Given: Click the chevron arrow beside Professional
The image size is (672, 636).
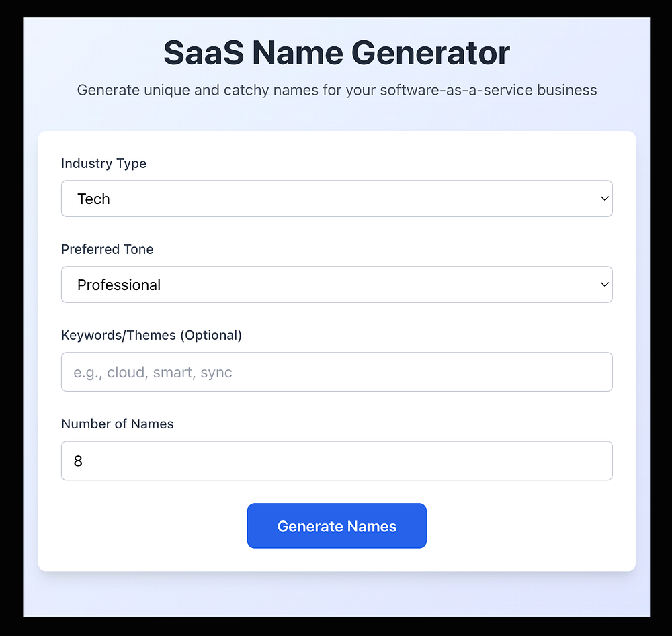Looking at the screenshot, I should 604,285.
